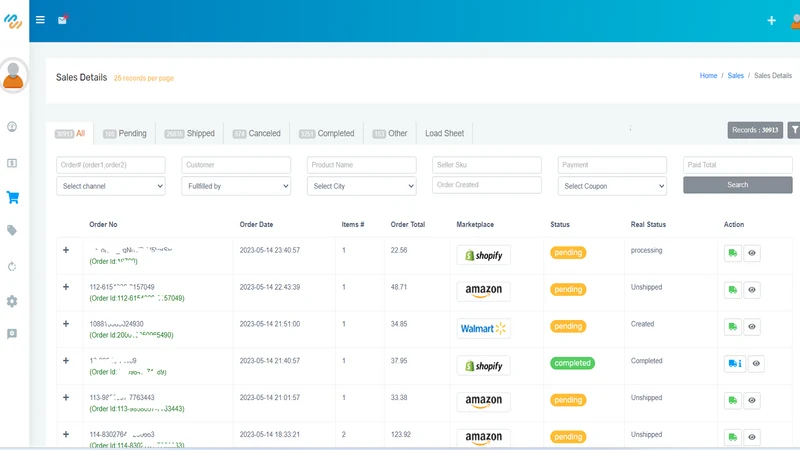Viewport: 800px width, 450px height.
Task: Open the dashboard gauge sidebar icon
Action: (x=12, y=127)
